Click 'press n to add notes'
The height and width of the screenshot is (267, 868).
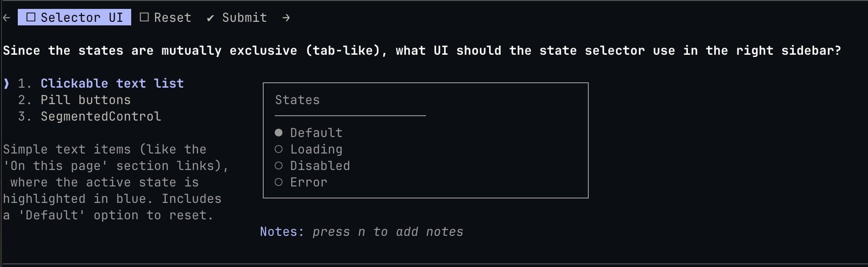[387, 231]
